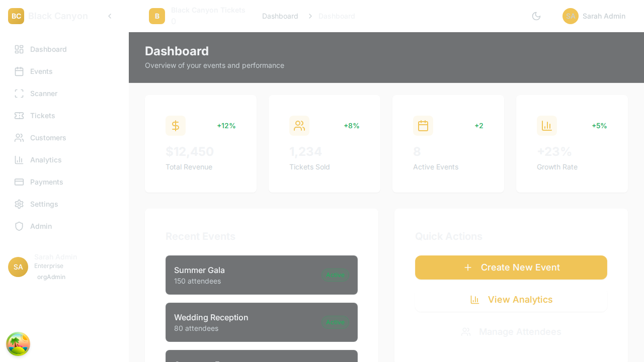Click the palm tree floating icon

pos(18,344)
